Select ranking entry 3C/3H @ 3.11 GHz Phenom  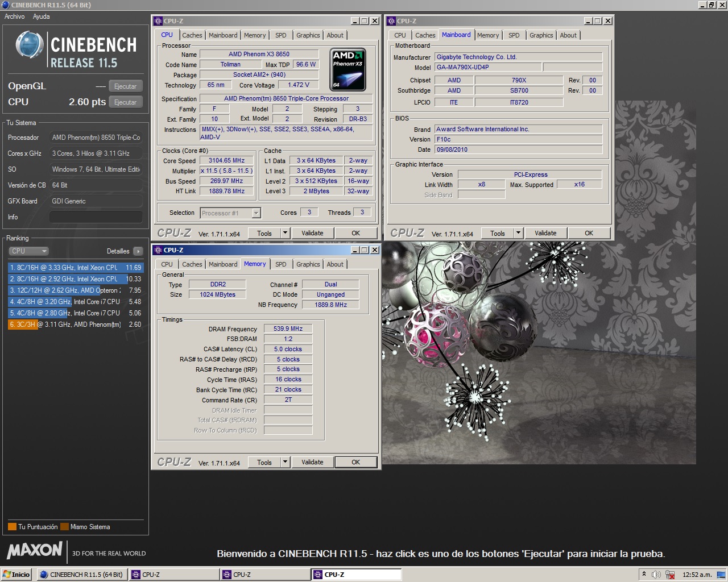pyautogui.click(x=76, y=324)
